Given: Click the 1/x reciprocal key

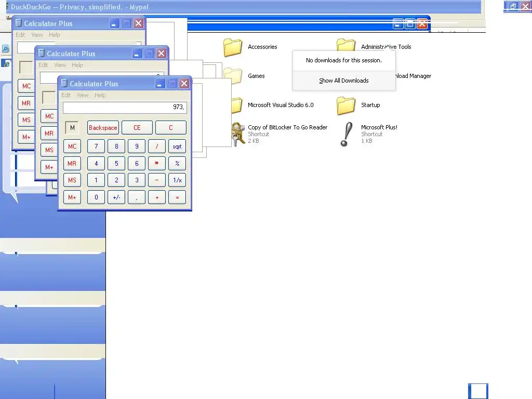Looking at the screenshot, I should click(177, 180).
